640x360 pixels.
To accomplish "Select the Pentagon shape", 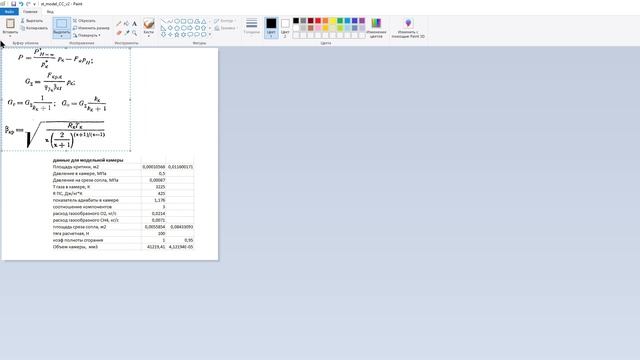I will tap(177, 28).
